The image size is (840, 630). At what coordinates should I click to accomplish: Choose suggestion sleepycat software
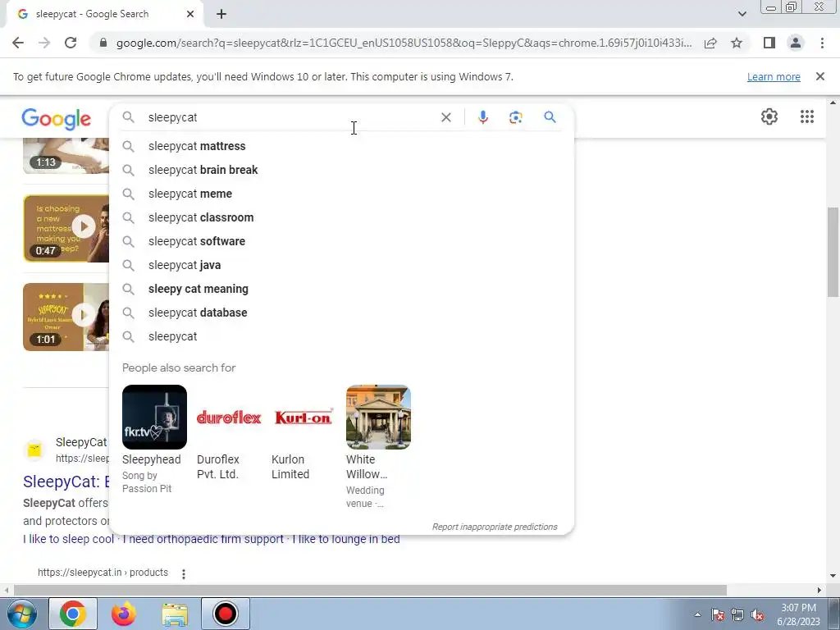[x=341, y=241]
